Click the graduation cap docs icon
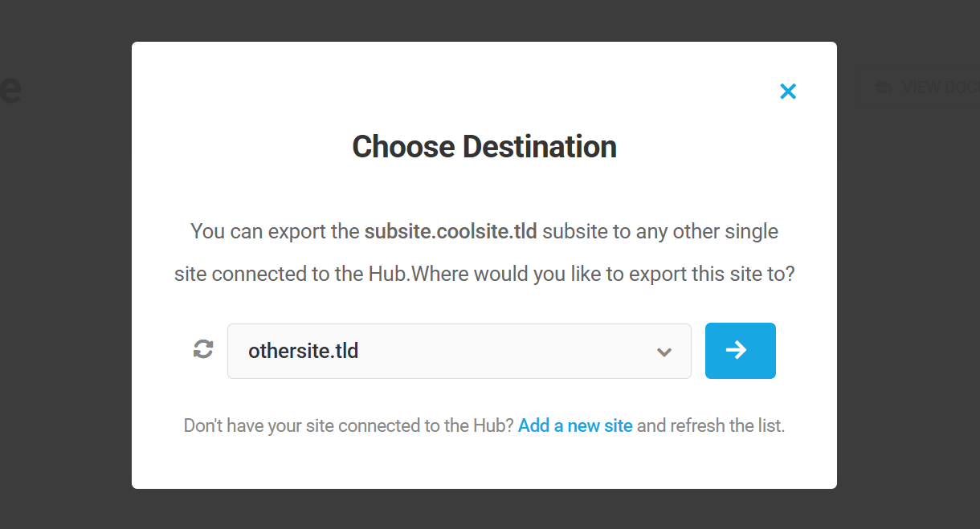Viewport: 980px width, 529px height. (883, 87)
